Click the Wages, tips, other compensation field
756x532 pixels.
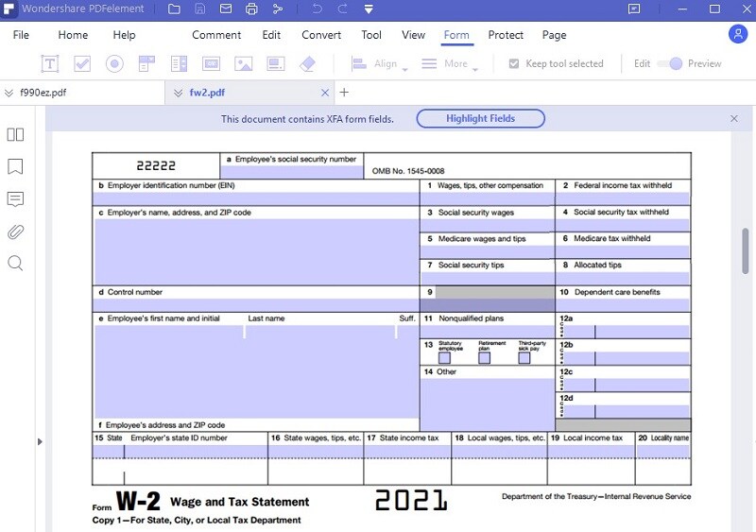488,199
